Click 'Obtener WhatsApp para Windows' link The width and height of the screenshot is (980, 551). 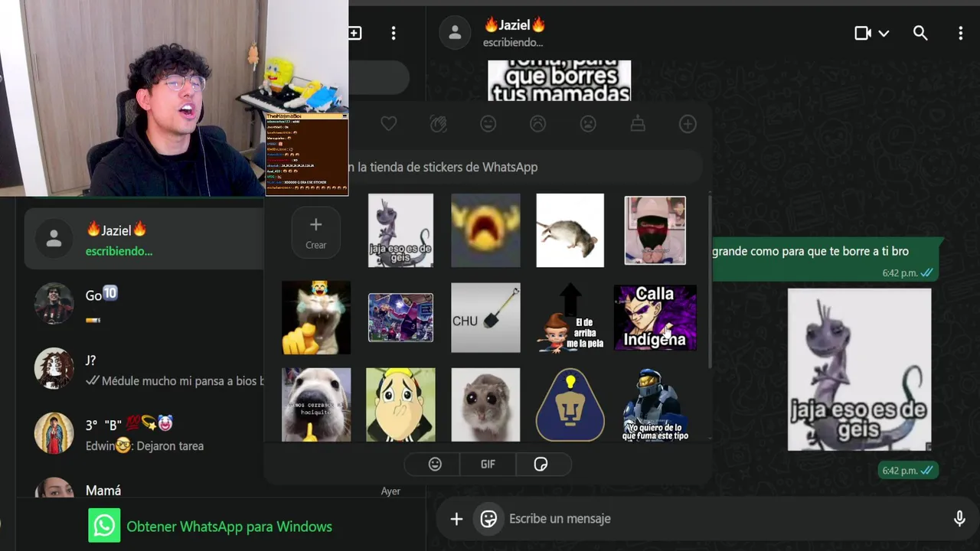[x=229, y=527]
